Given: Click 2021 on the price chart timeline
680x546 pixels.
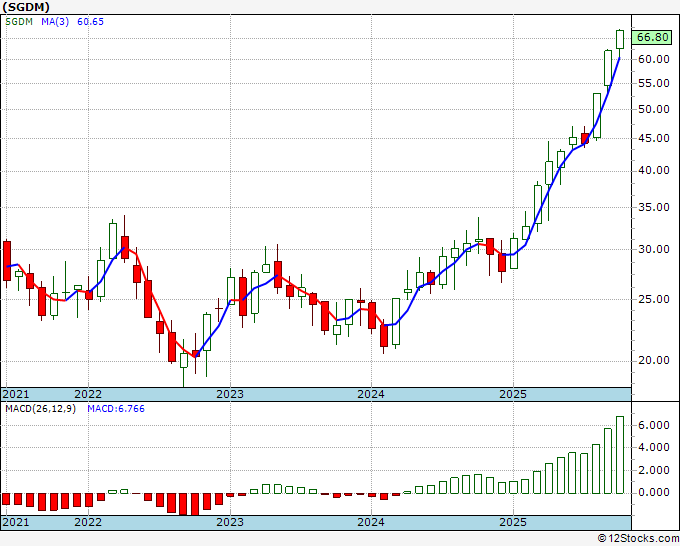Looking at the screenshot, I should point(16,394).
